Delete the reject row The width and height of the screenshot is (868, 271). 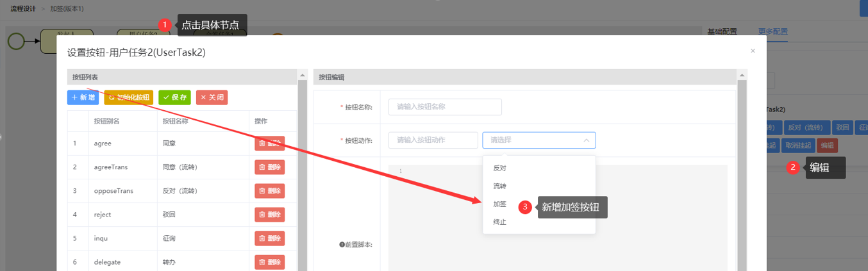269,215
